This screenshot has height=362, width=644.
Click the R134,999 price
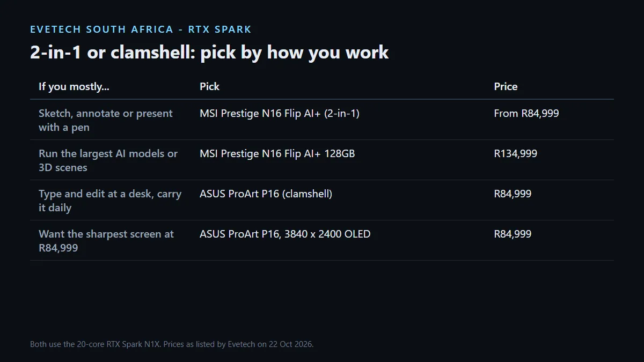click(x=515, y=153)
